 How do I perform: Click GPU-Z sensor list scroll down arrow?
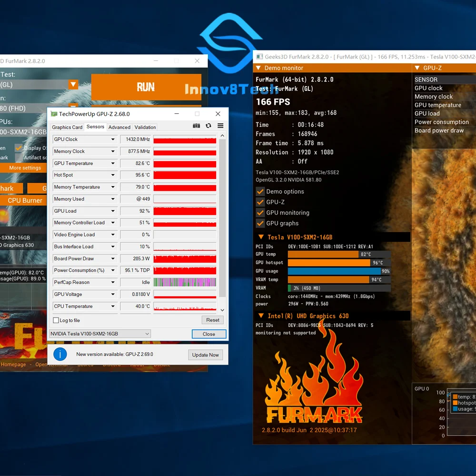point(222,310)
